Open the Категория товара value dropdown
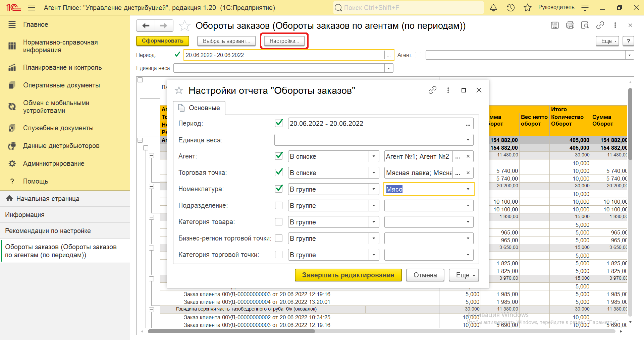 point(468,222)
